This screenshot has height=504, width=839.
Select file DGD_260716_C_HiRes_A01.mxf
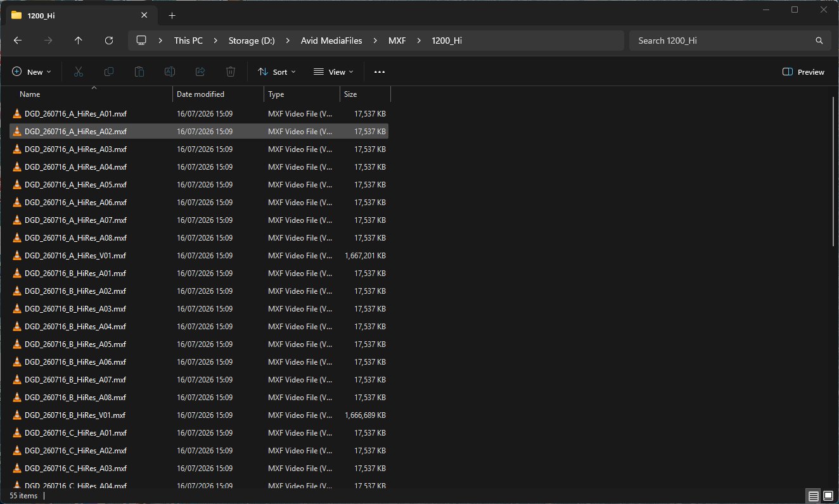coord(199,433)
